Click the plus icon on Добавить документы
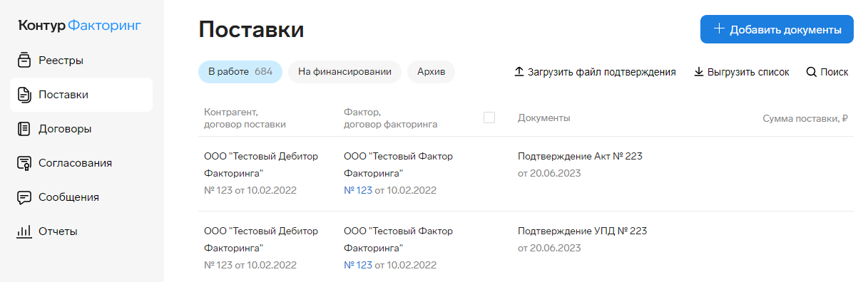 (x=720, y=29)
